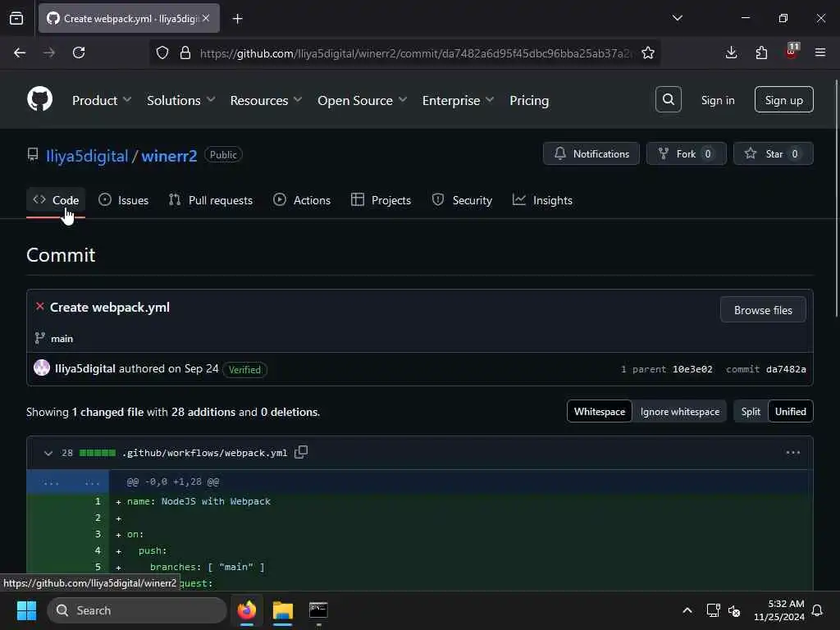
Task: Click the Sign up button
Action: tap(783, 99)
